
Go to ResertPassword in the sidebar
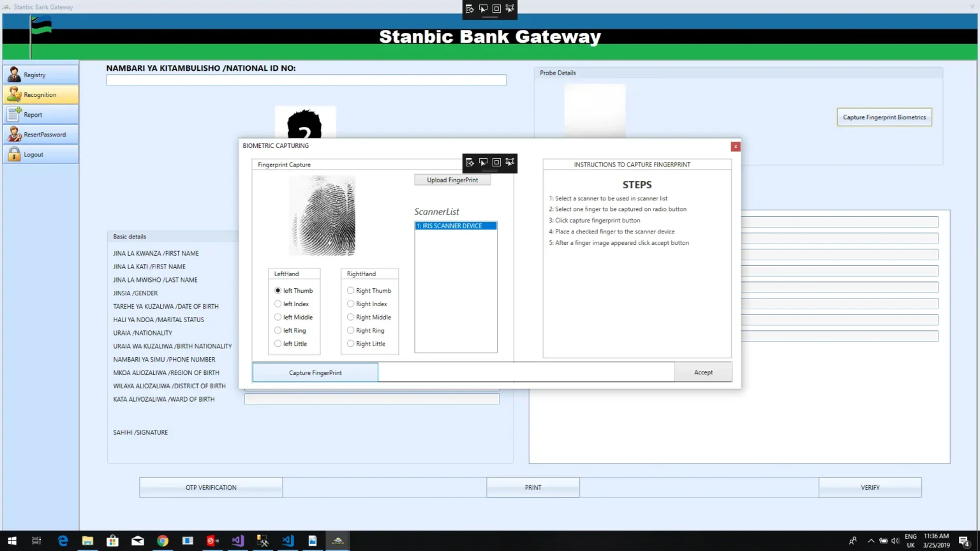click(x=41, y=135)
